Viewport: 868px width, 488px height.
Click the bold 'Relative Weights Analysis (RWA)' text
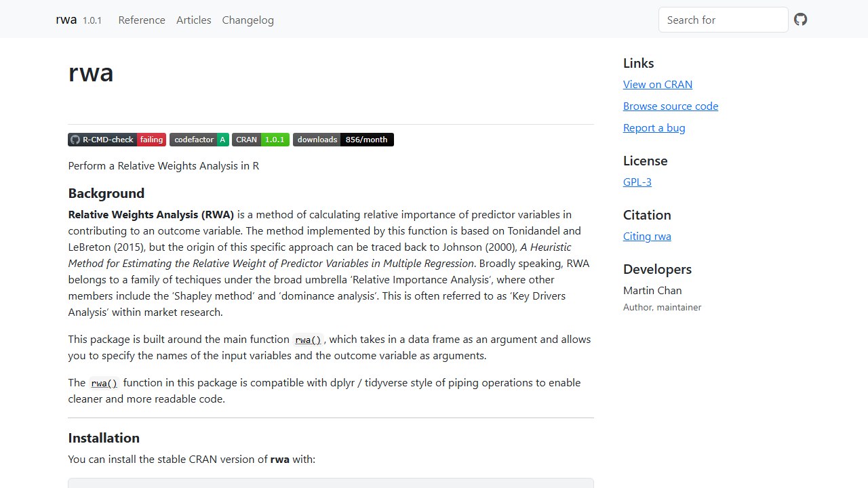click(151, 214)
